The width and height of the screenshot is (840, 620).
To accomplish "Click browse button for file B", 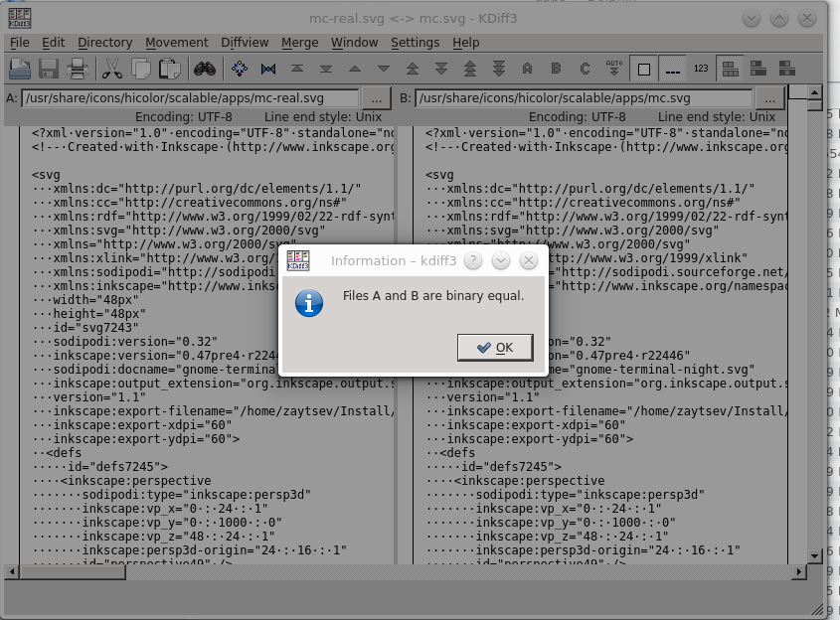I will (x=769, y=98).
